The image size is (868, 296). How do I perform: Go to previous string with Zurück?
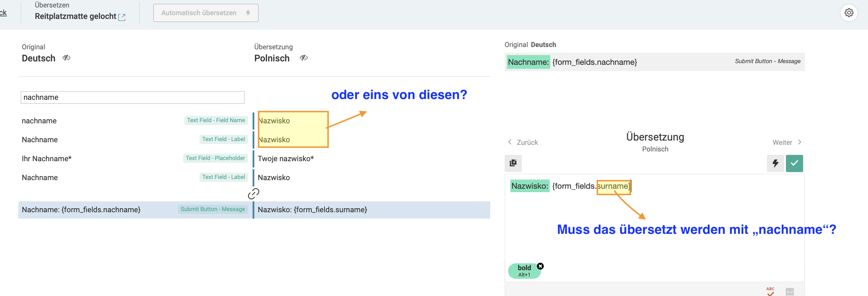pyautogui.click(x=523, y=143)
